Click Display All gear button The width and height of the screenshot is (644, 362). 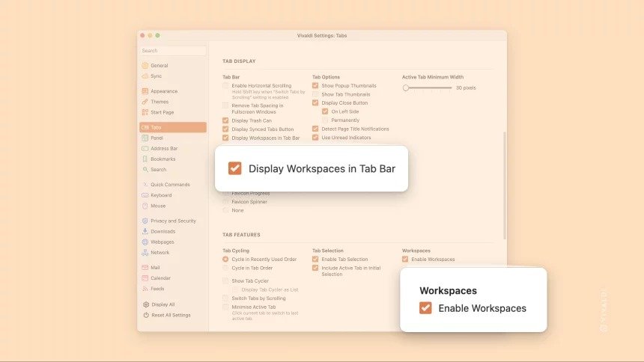(159, 304)
